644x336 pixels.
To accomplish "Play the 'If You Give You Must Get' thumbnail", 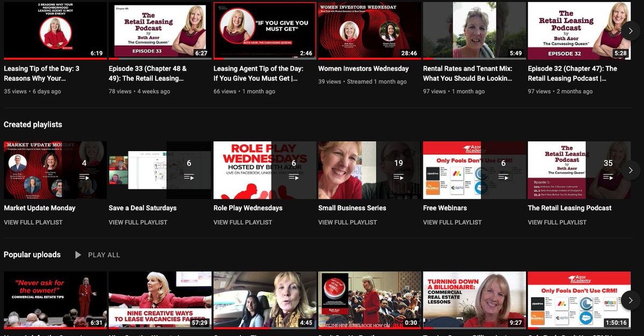I will pos(265,31).
